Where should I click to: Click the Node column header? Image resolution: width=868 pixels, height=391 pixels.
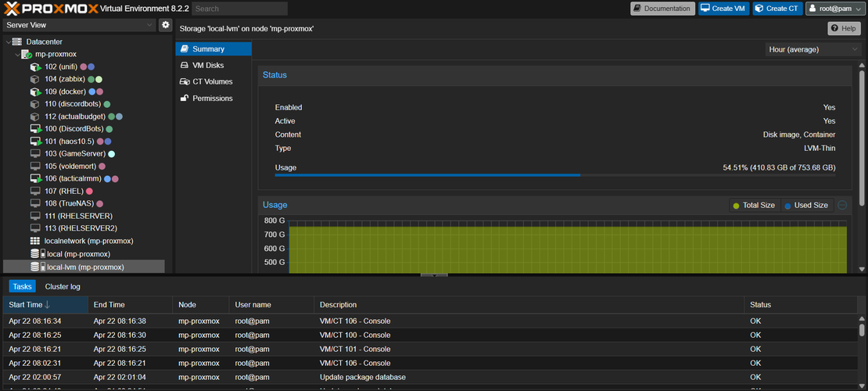click(201, 305)
